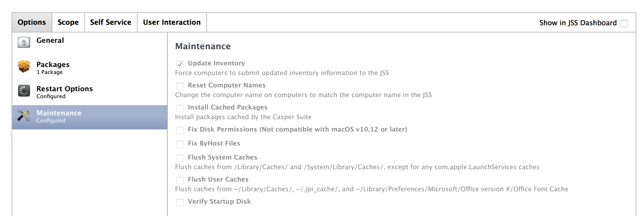This screenshot has width=644, height=216.
Task: Check Install Cached Packages option
Action: click(180, 108)
